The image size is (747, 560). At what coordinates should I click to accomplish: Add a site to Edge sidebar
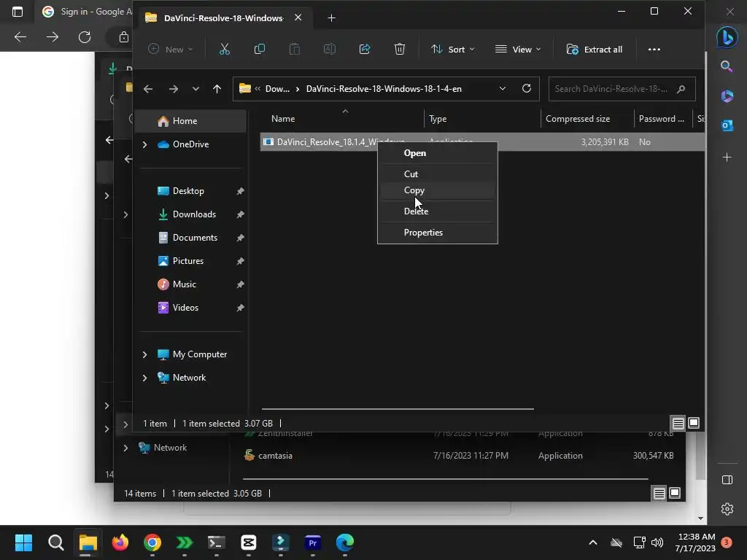[x=727, y=157]
